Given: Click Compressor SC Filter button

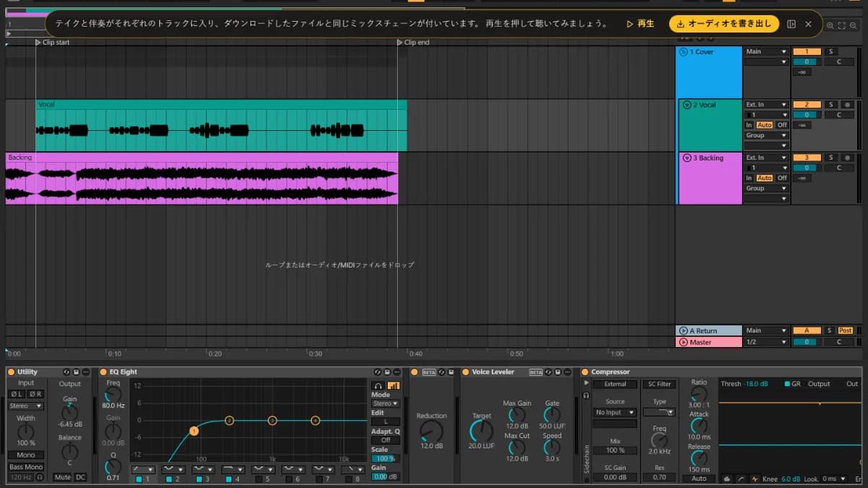Looking at the screenshot, I should click(659, 384).
